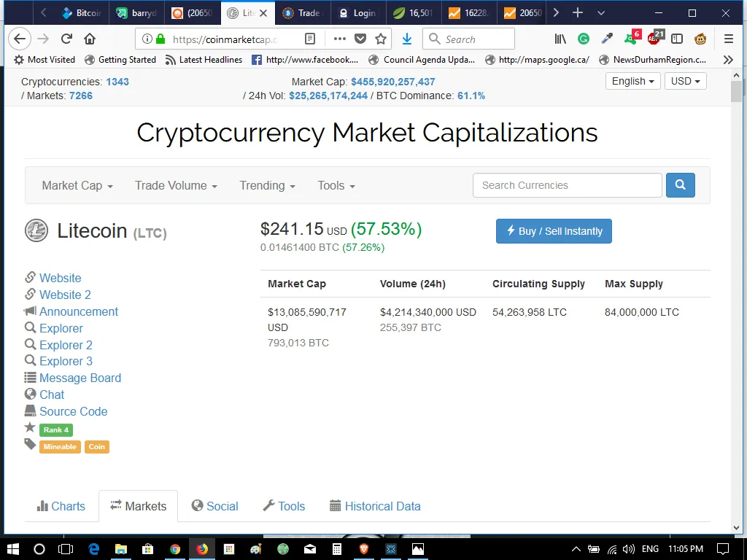
Task: Click the Firefox Search box
Action: click(469, 39)
